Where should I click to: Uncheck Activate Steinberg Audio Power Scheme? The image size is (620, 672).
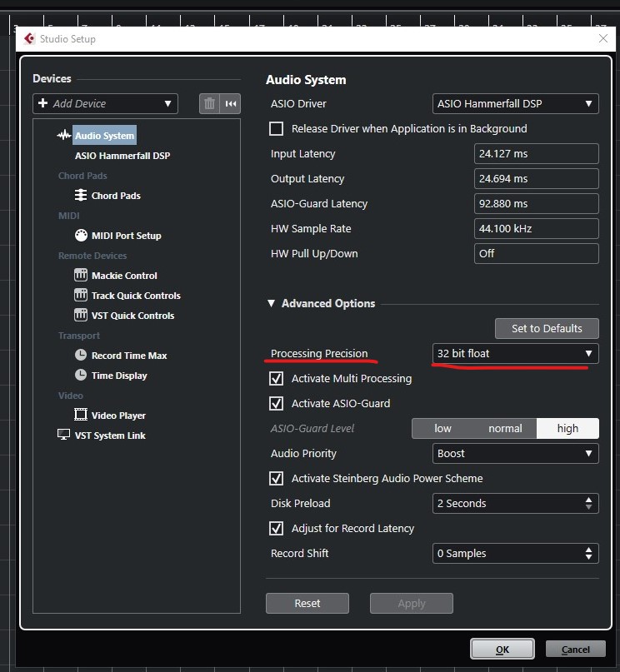coord(276,478)
